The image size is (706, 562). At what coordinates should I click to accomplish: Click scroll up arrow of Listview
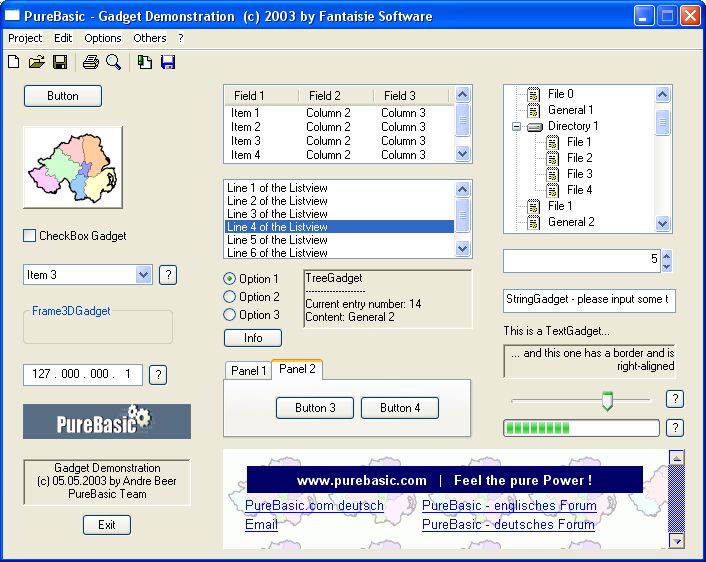point(462,189)
